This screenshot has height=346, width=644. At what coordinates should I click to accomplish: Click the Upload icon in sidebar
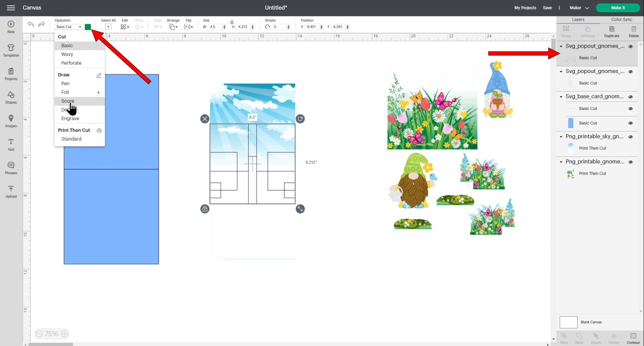[11, 191]
